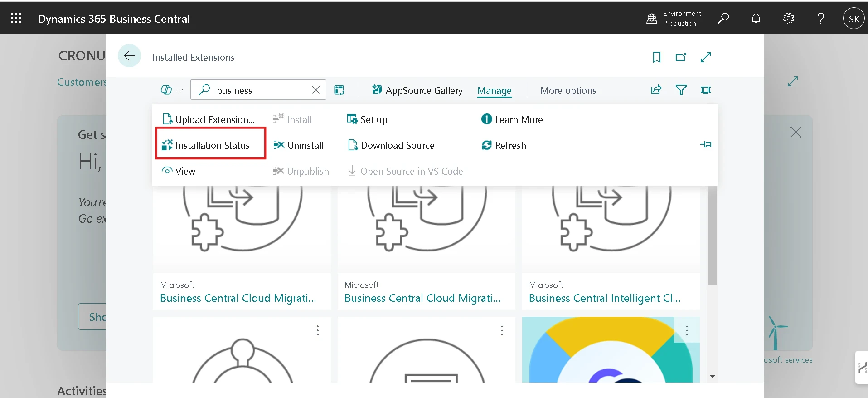Viewport: 868px width, 398px height.
Task: Choose View in Manage menu
Action: tap(179, 171)
